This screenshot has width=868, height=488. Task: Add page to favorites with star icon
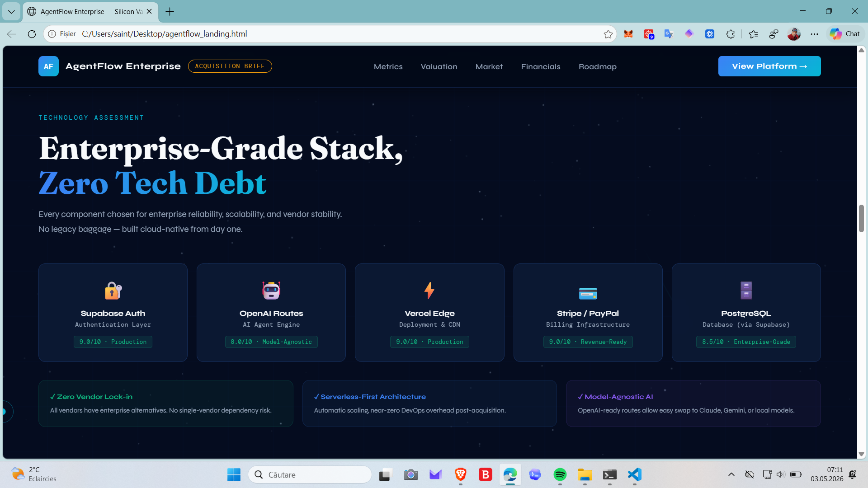point(608,34)
